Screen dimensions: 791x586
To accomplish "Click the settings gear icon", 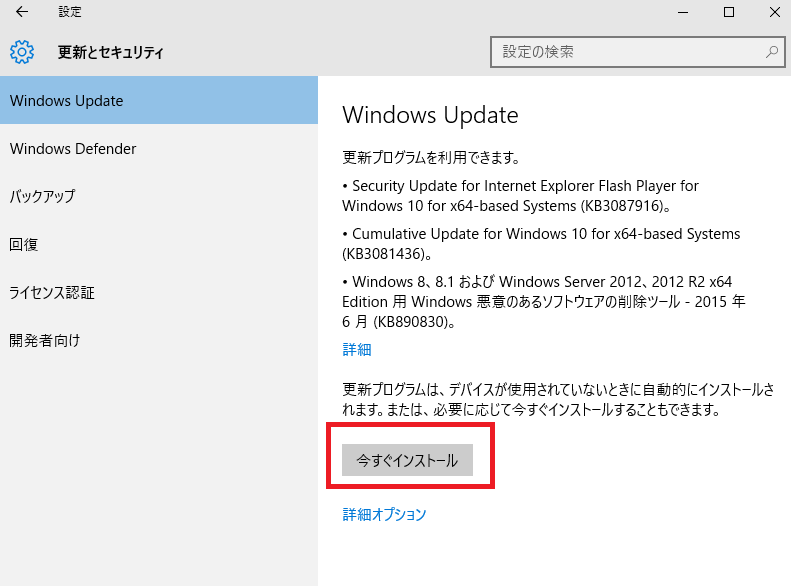I will click(22, 52).
